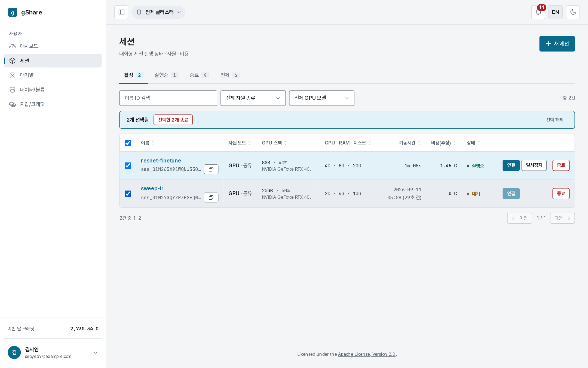Switch to the 실행중 tab
This screenshot has height=368, width=588.
coord(166,75)
